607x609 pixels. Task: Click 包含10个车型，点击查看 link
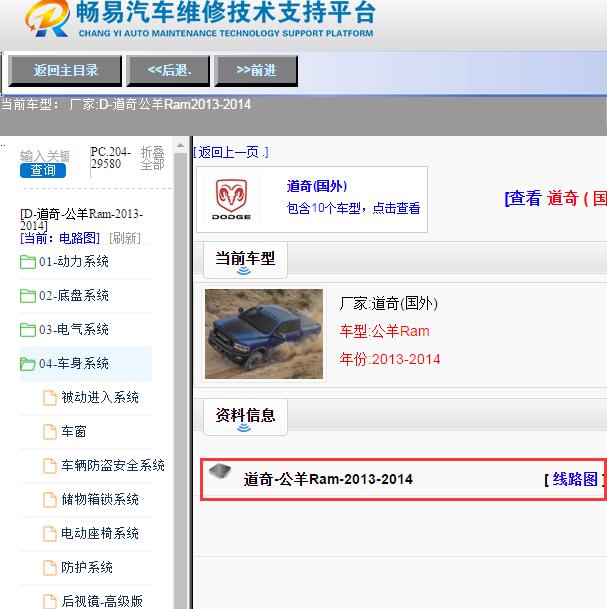353,208
